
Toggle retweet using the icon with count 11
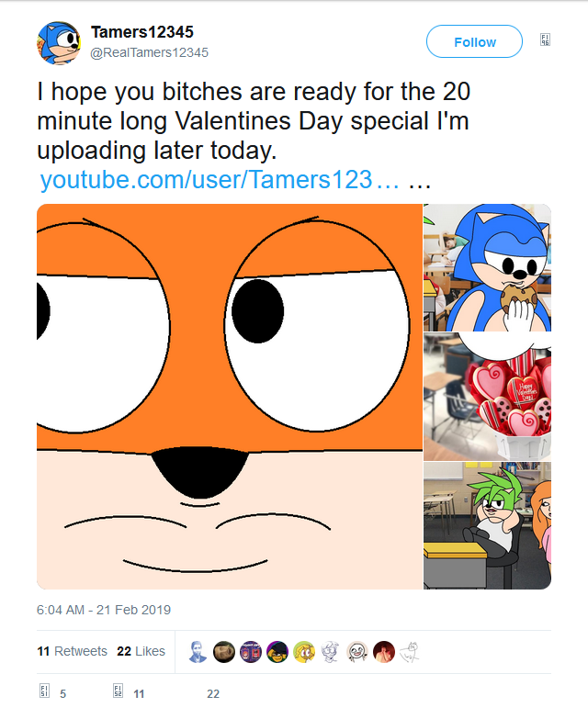(118, 693)
